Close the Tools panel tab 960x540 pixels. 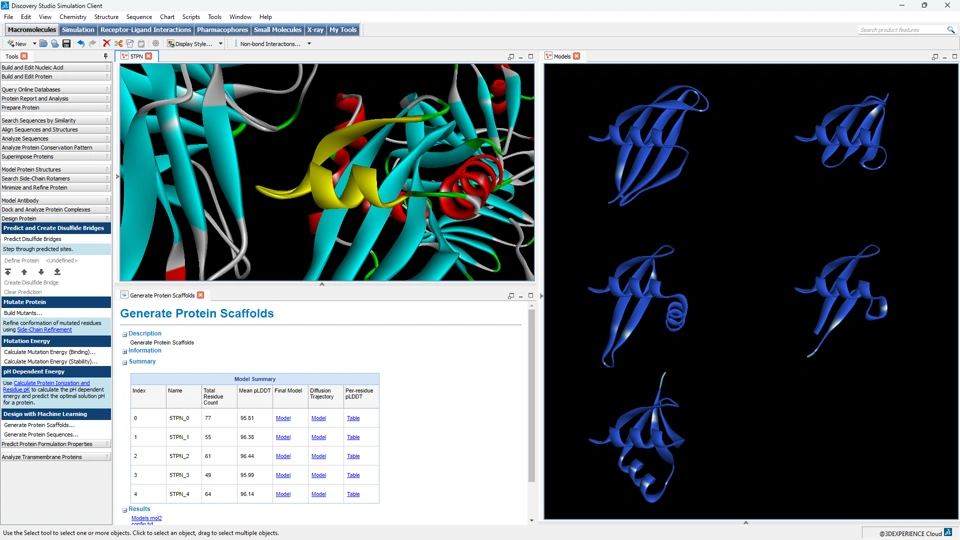24,56
